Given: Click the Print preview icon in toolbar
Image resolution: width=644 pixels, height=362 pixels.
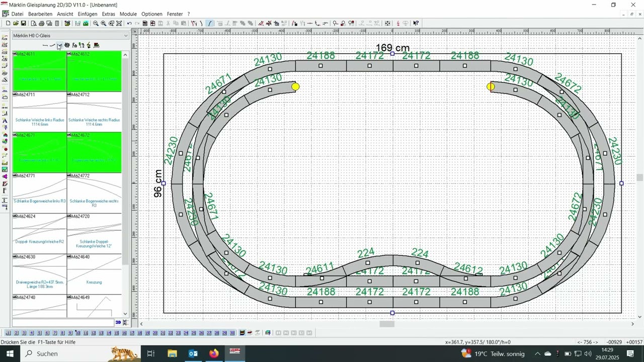Looking at the screenshot, I should pyautogui.click(x=34, y=23).
